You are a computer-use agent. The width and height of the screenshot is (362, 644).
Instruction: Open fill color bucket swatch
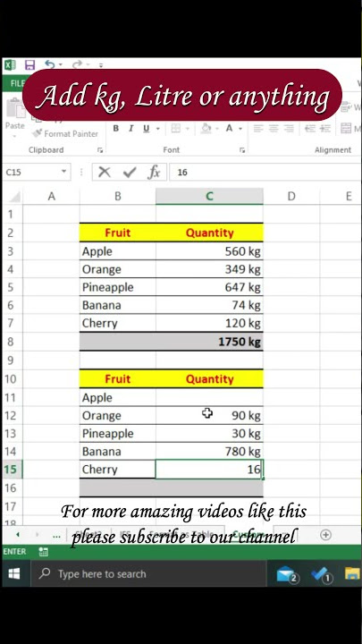tap(206, 129)
